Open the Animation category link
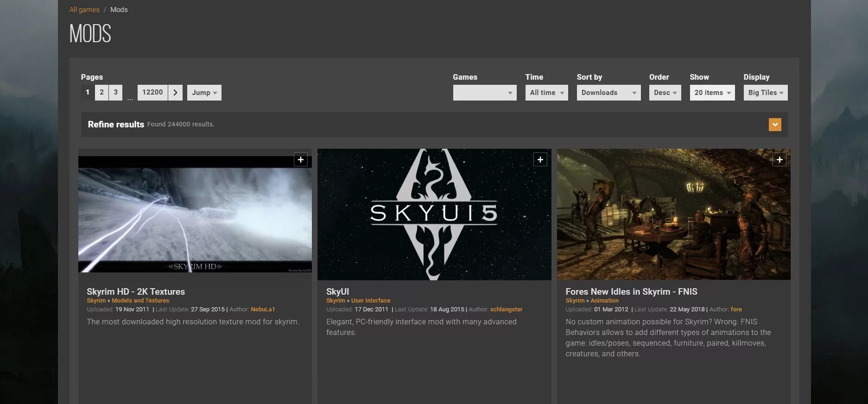The height and width of the screenshot is (404, 868). pyautogui.click(x=604, y=301)
